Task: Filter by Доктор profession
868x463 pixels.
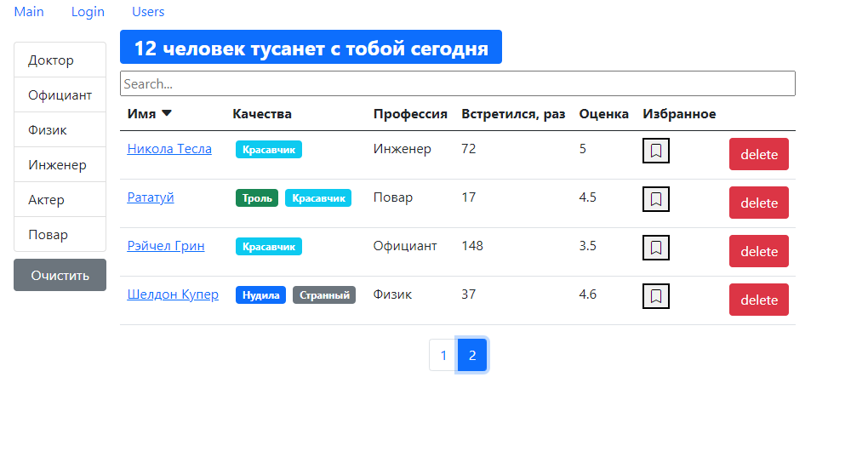Action: (60, 60)
